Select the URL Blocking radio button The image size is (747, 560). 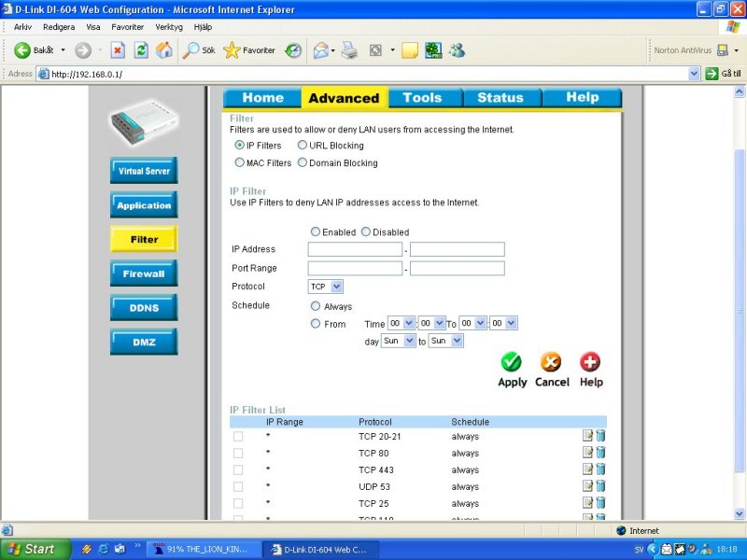pos(302,145)
